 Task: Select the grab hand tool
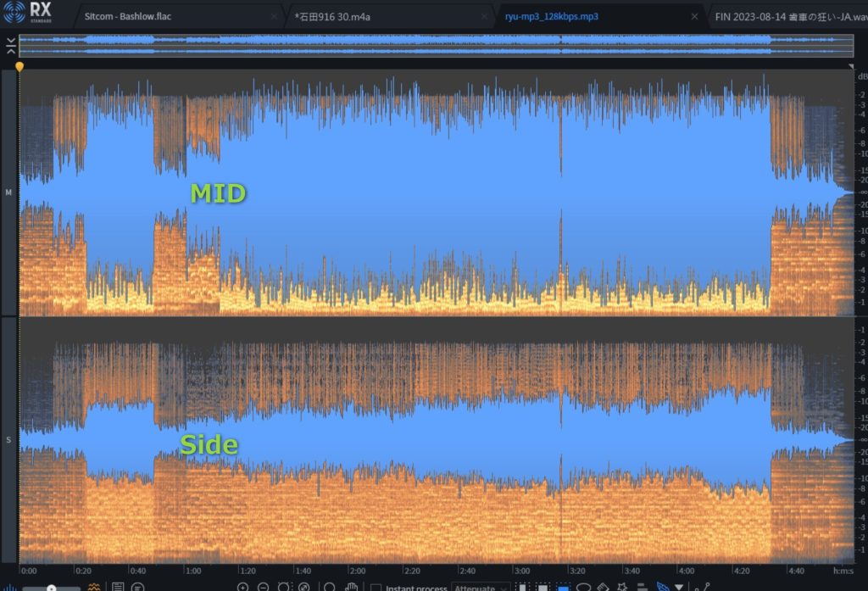[x=351, y=587]
